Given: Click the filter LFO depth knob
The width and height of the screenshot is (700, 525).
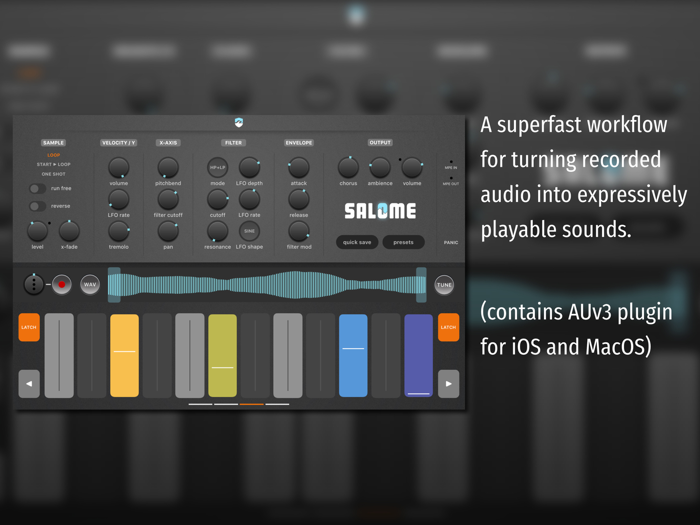Looking at the screenshot, I should click(249, 167).
